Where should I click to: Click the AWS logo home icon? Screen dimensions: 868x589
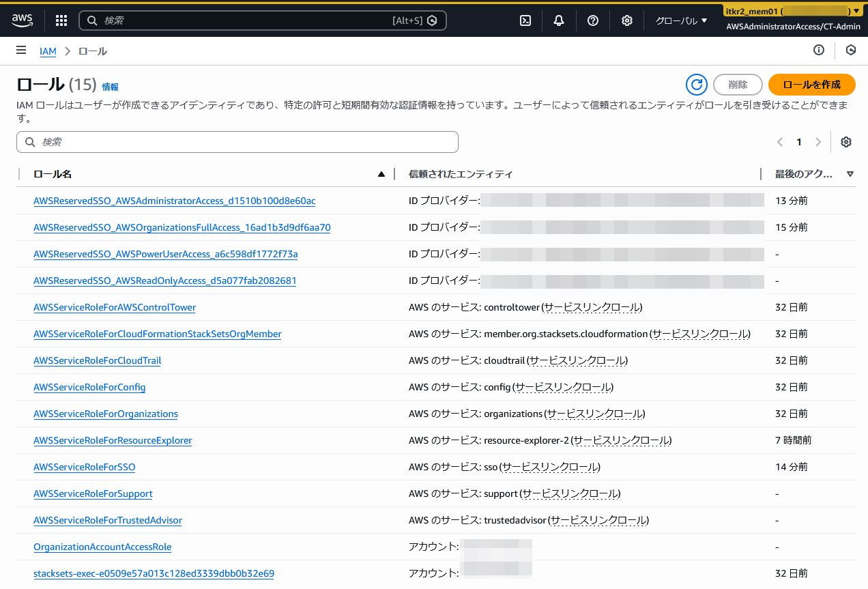(22, 20)
